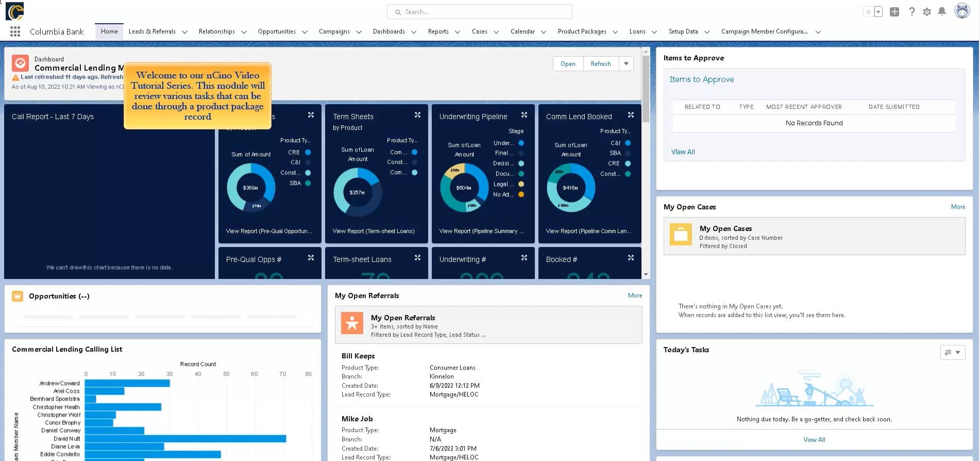Click the global Search field
The image size is (980, 461).
(x=479, y=11)
